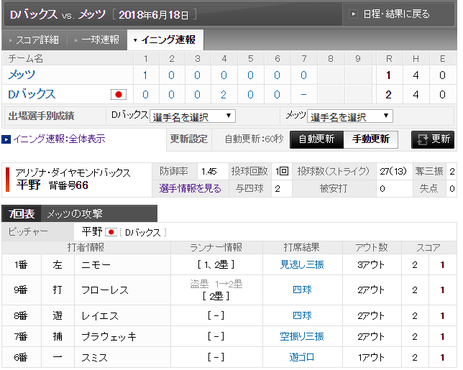
Task: View Dバックス 1st inning score
Action: point(145,95)
